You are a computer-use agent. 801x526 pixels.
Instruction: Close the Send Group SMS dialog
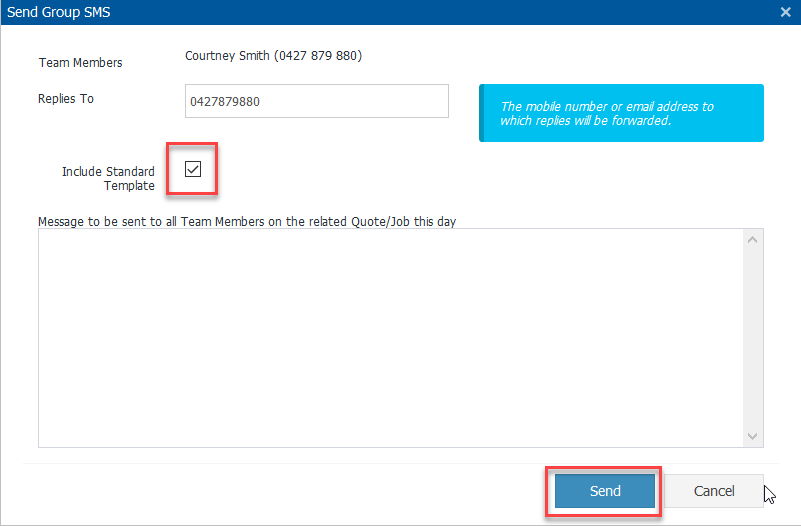pyautogui.click(x=785, y=12)
